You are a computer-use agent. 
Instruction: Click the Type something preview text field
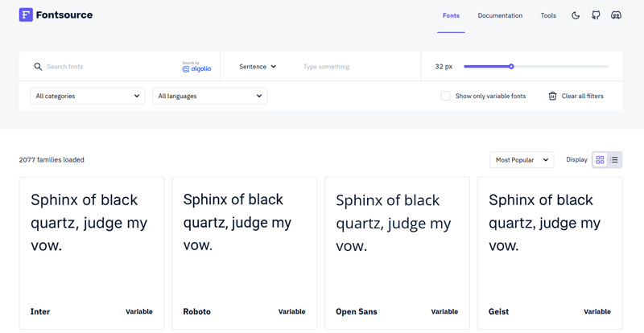click(354, 67)
